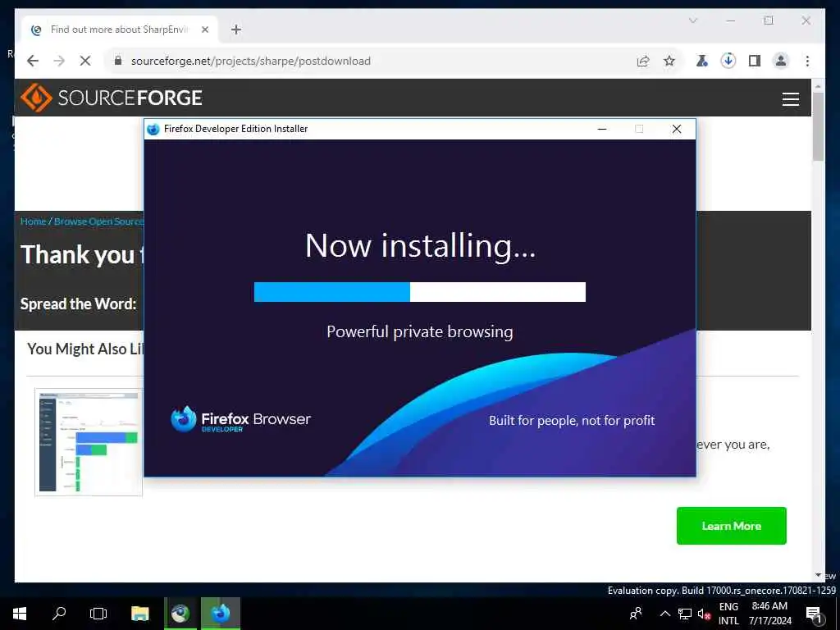This screenshot has width=840, height=630.
Task: Click the tab search chevron in Chrome
Action: (692, 21)
